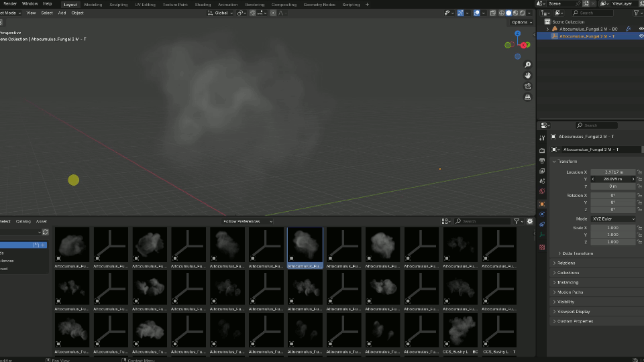Lock the Rotation X value

(639, 195)
